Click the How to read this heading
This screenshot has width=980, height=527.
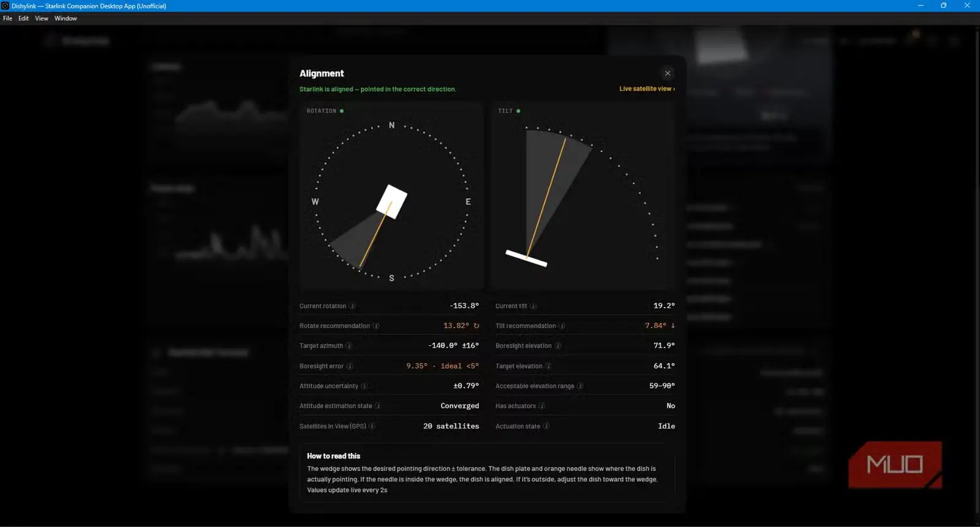click(334, 456)
